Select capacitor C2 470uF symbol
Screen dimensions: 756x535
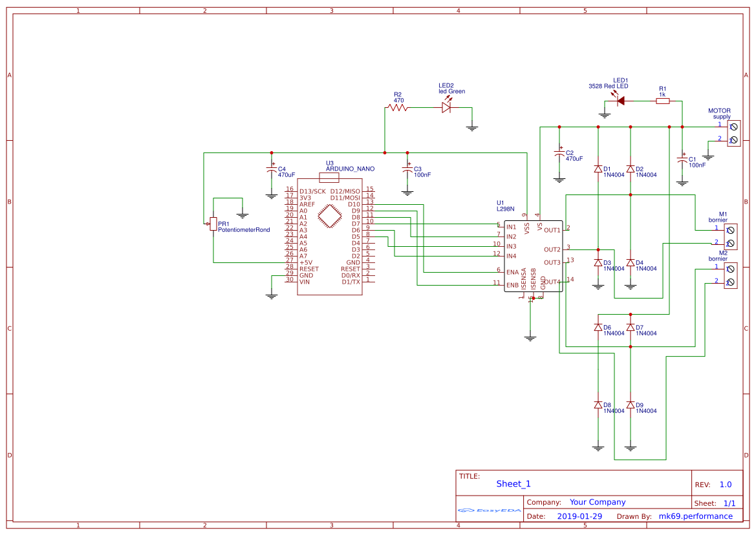(559, 153)
